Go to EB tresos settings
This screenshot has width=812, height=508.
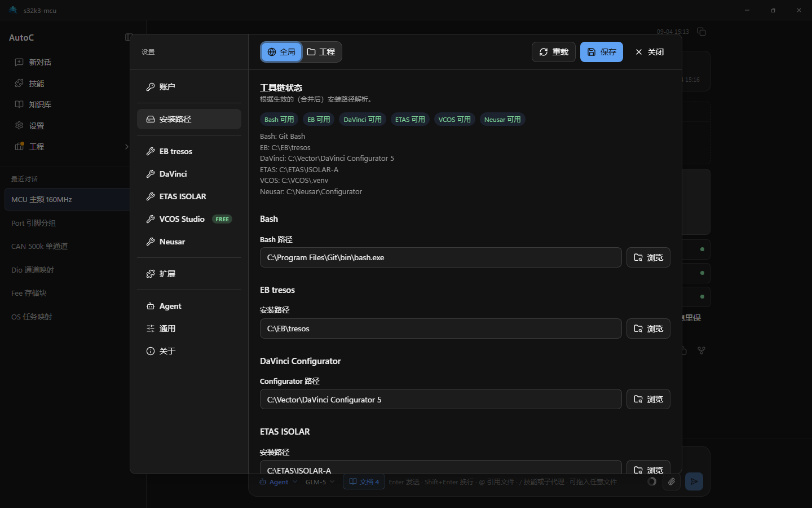(189, 151)
